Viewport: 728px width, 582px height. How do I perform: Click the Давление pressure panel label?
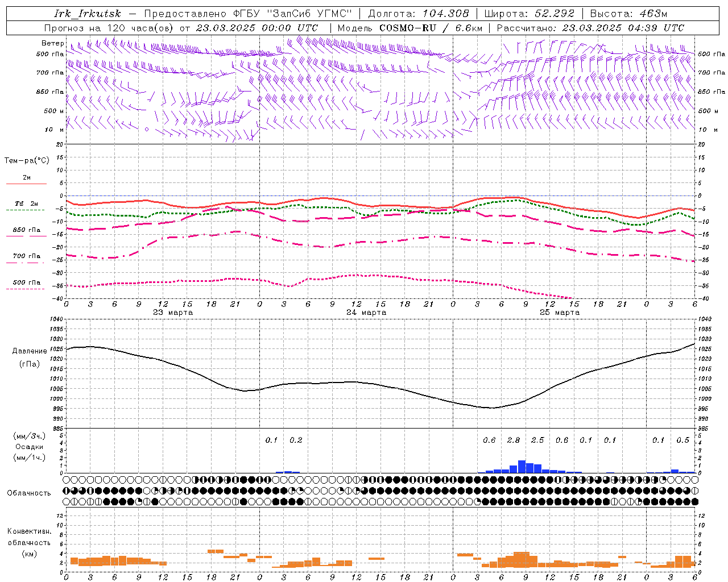29,351
